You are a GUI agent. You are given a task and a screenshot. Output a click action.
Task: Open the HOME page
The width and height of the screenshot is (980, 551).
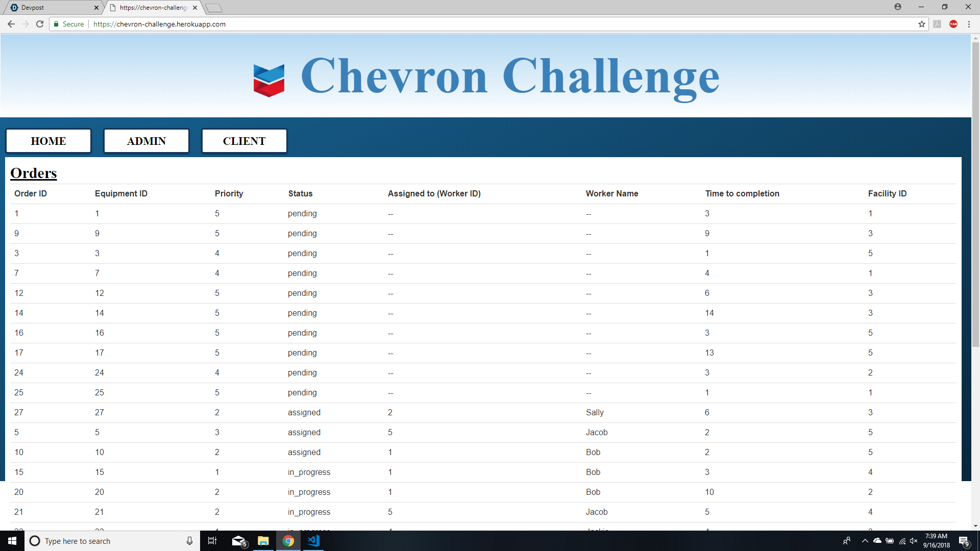click(x=48, y=141)
